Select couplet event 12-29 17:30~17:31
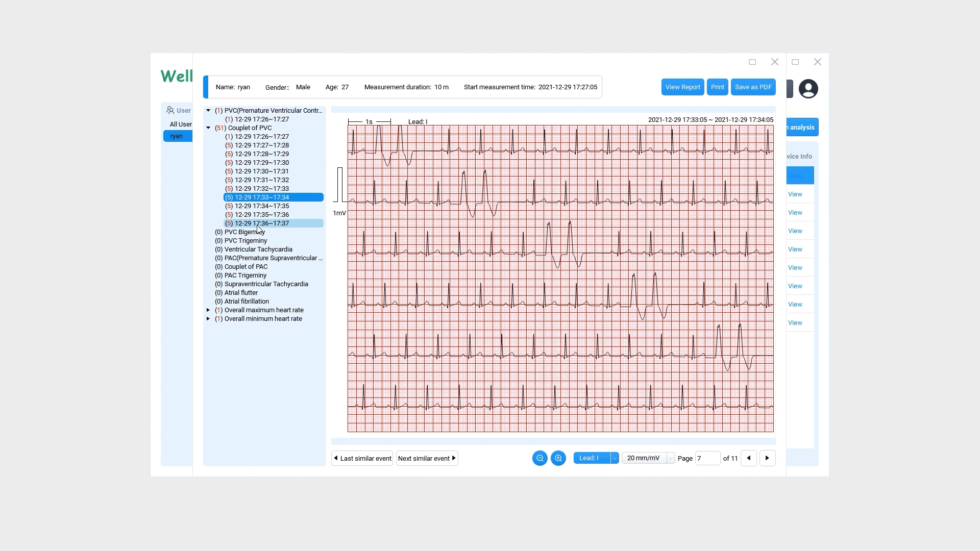 pos(257,171)
